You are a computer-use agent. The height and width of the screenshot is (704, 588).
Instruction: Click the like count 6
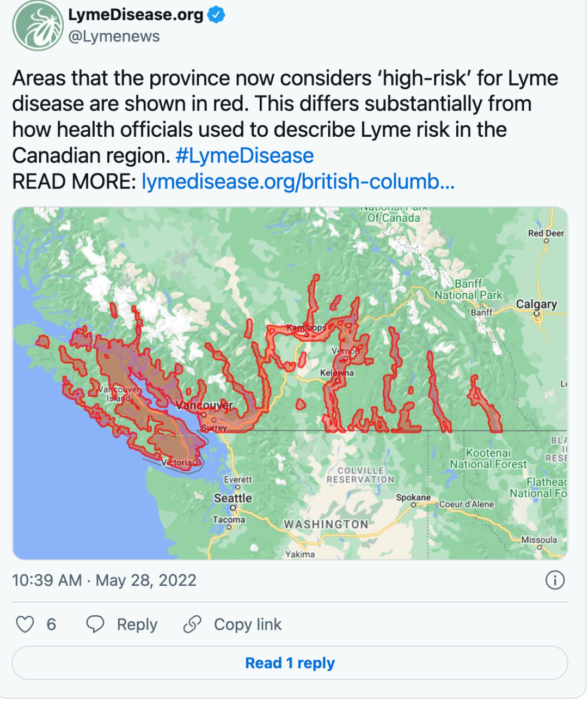(x=51, y=624)
